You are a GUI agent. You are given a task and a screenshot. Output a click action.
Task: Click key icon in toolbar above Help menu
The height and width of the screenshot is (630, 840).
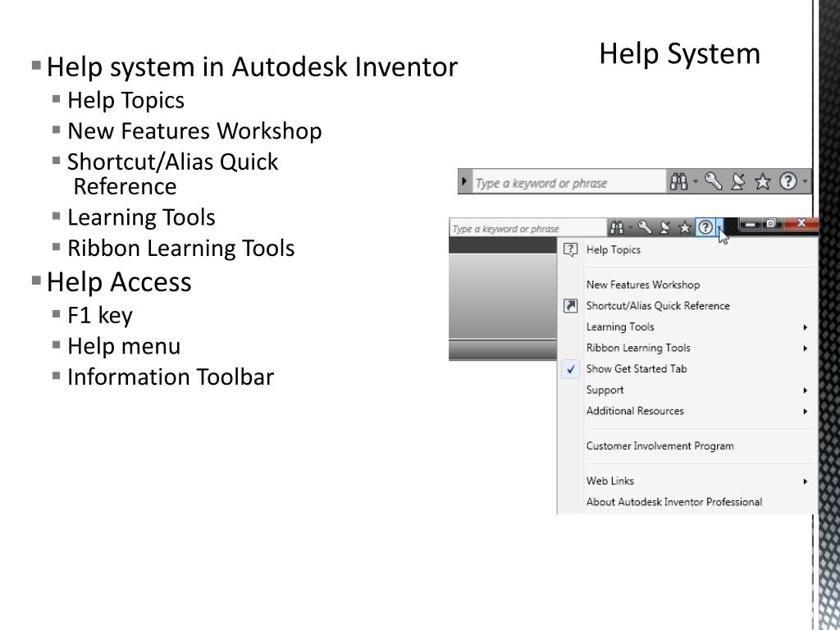[x=645, y=228]
